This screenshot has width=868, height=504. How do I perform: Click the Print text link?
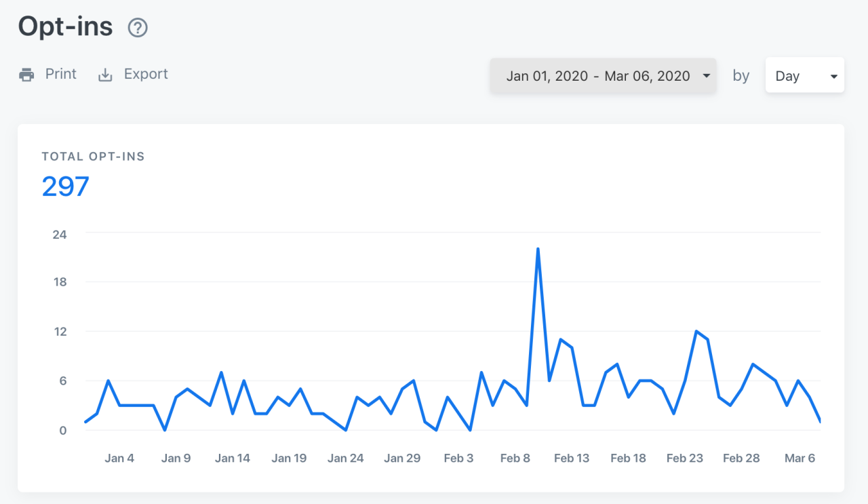(x=61, y=74)
